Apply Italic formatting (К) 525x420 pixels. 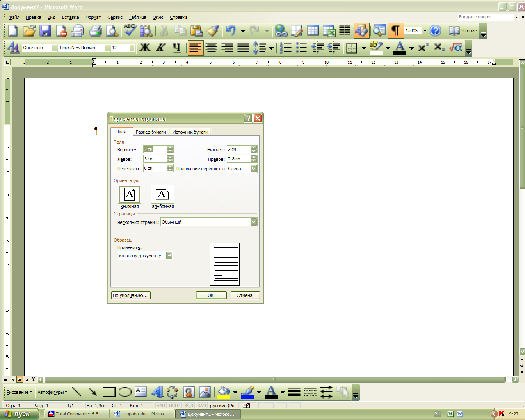[161, 48]
